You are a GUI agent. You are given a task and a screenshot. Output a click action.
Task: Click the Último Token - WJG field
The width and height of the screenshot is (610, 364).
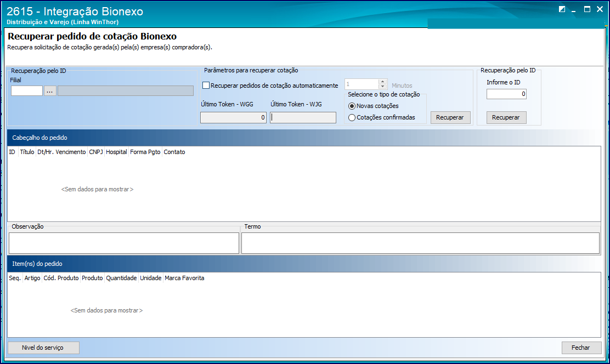click(x=303, y=117)
